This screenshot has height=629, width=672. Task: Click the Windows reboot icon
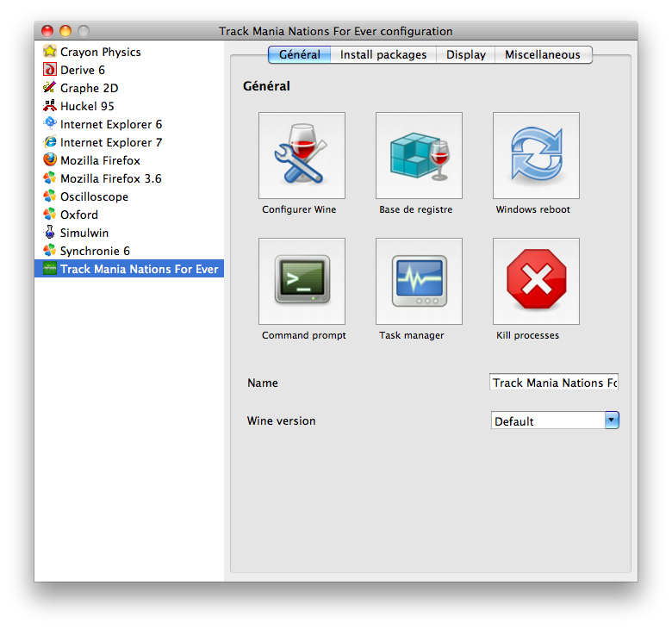[x=536, y=156]
